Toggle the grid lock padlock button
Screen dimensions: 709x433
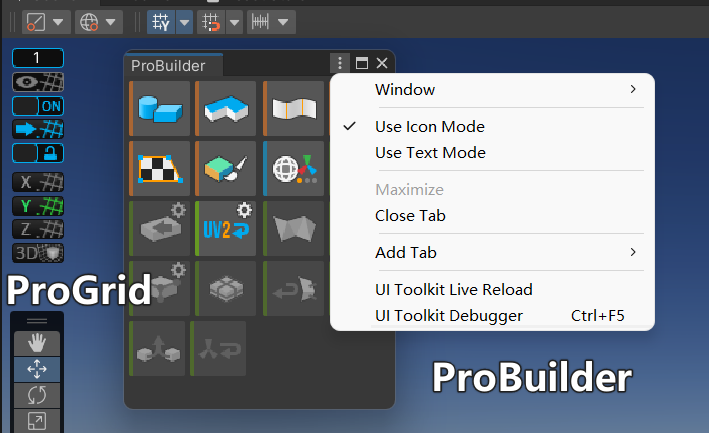(38, 153)
